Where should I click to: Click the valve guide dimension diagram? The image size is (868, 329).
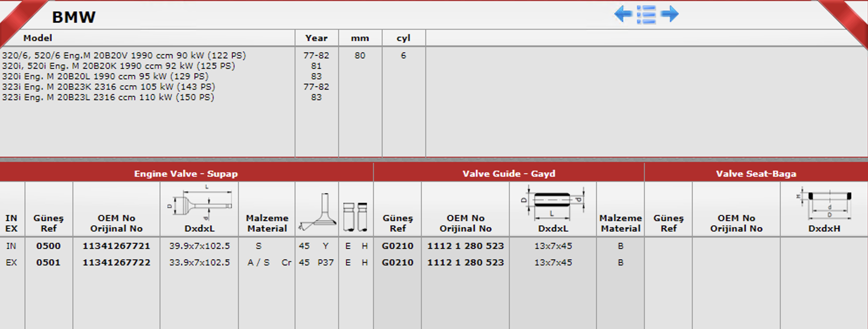553,203
